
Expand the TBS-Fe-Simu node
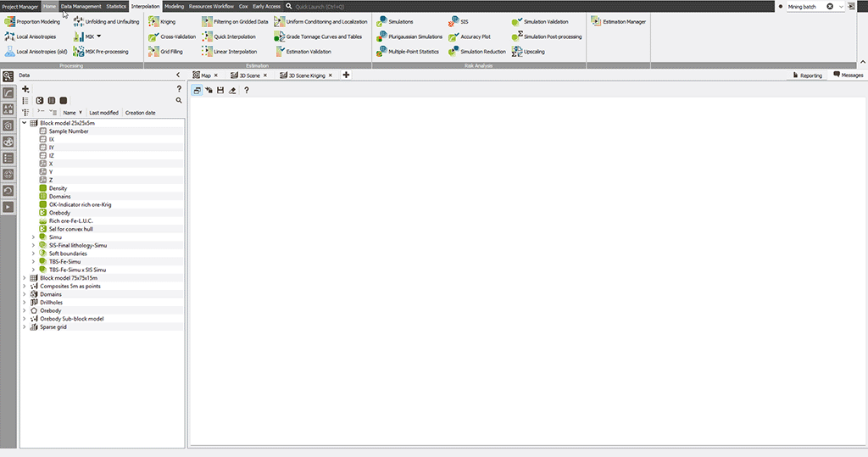pyautogui.click(x=33, y=261)
